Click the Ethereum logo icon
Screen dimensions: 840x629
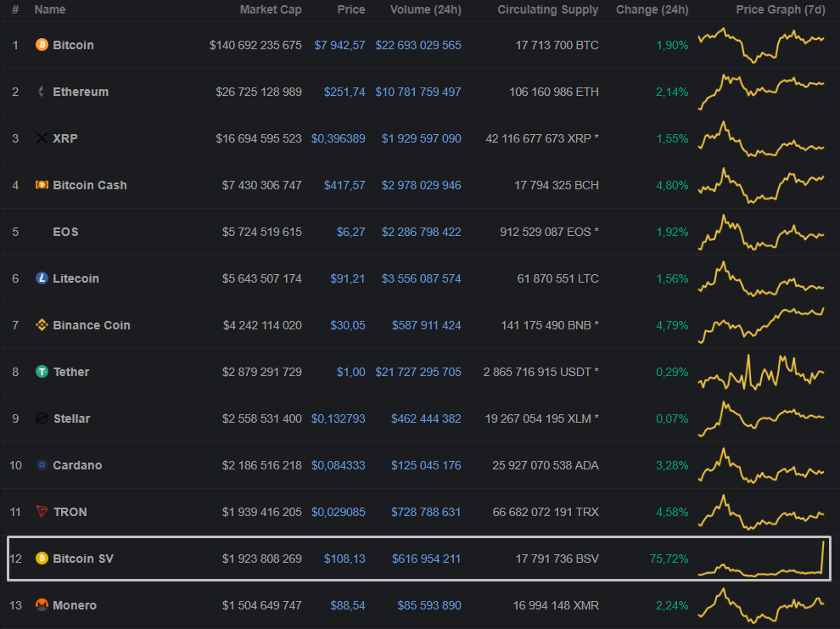[42, 92]
